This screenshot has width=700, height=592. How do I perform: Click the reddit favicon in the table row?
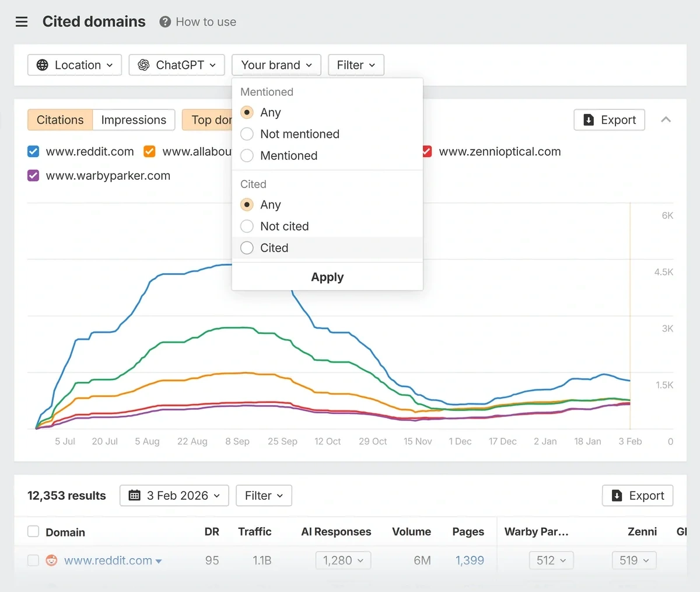(x=51, y=560)
